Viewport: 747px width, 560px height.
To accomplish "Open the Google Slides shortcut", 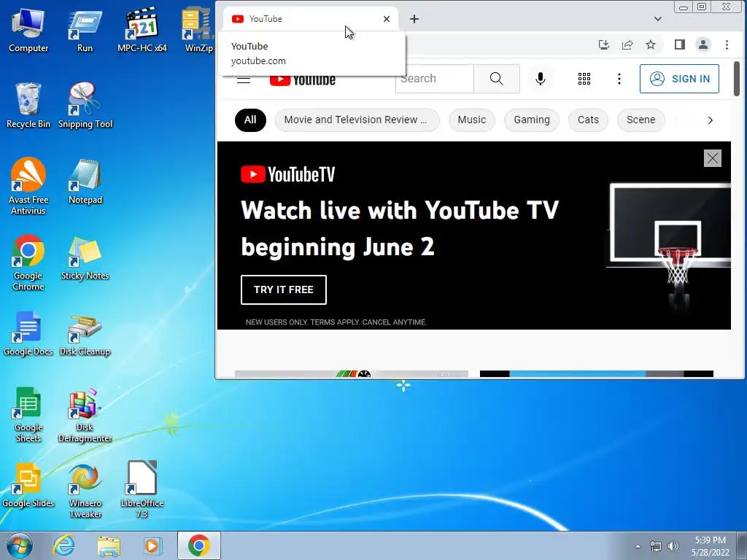I will [x=28, y=486].
